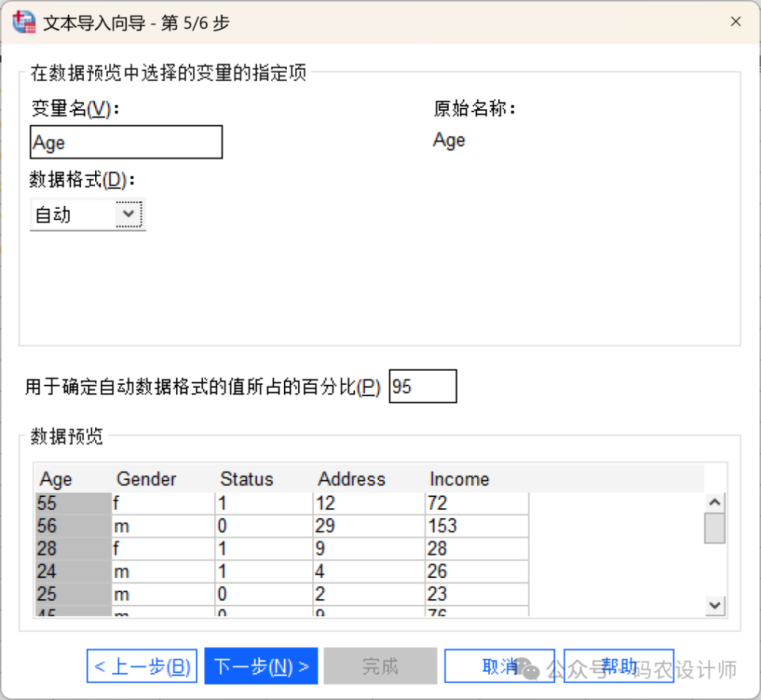Screen dimensions: 761x700
Task: Select the Gender column header in preview
Action: (146, 479)
